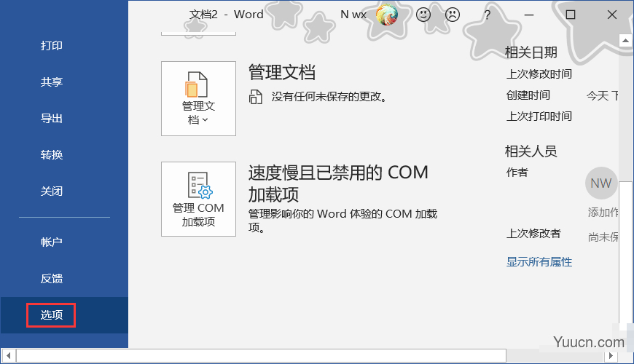Open the 反馈 (Feedback) page
634x364 pixels.
(51, 278)
